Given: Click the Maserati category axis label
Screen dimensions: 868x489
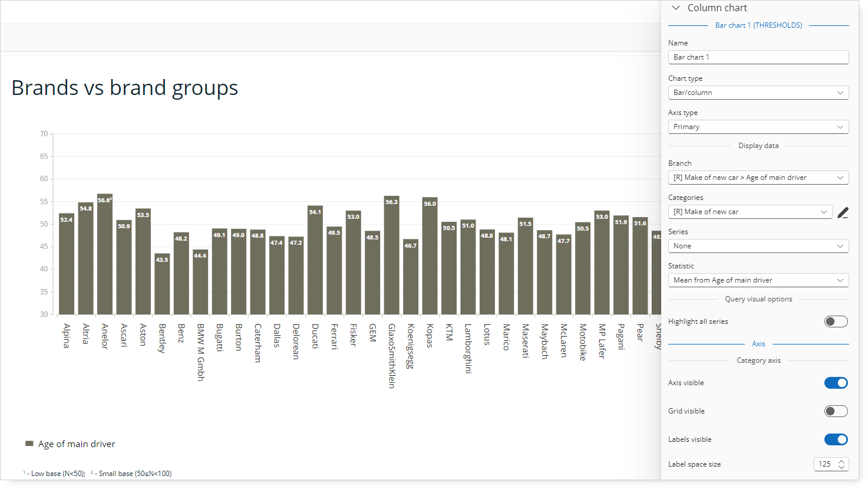Looking at the screenshot, I should pos(525,340).
